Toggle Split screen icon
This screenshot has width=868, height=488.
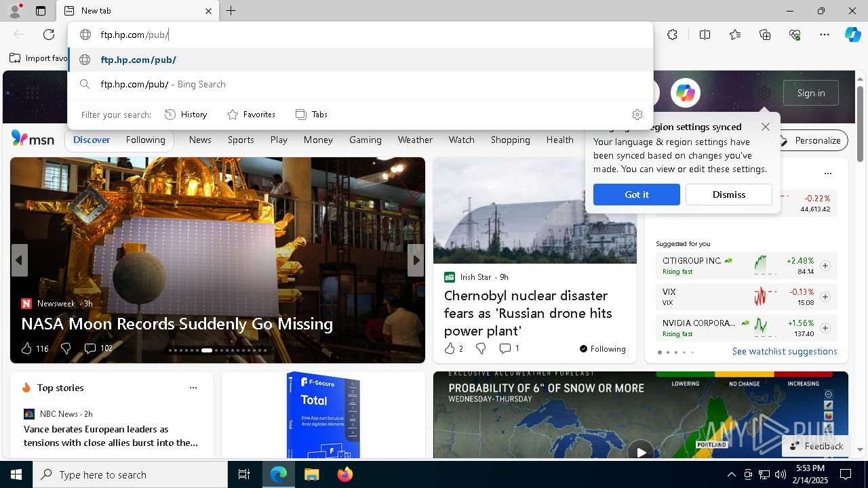pyautogui.click(x=705, y=35)
